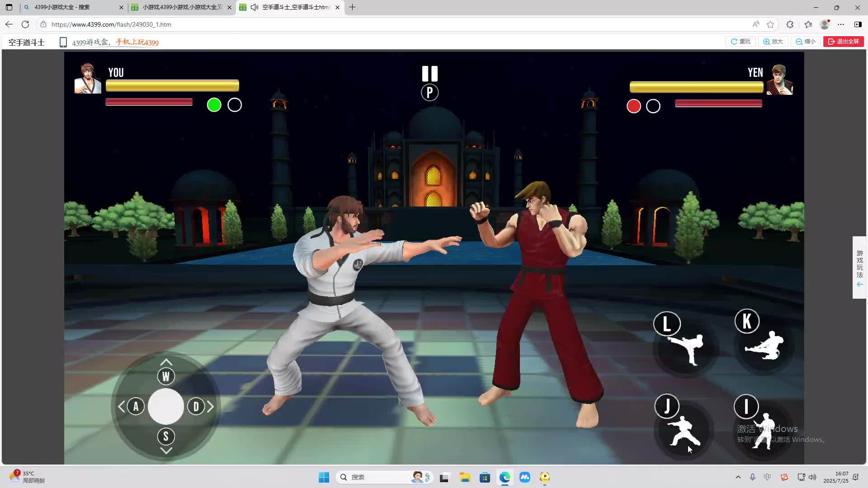868x488 pixels.
Task: Click the browser address bar URL
Action: [x=111, y=24]
